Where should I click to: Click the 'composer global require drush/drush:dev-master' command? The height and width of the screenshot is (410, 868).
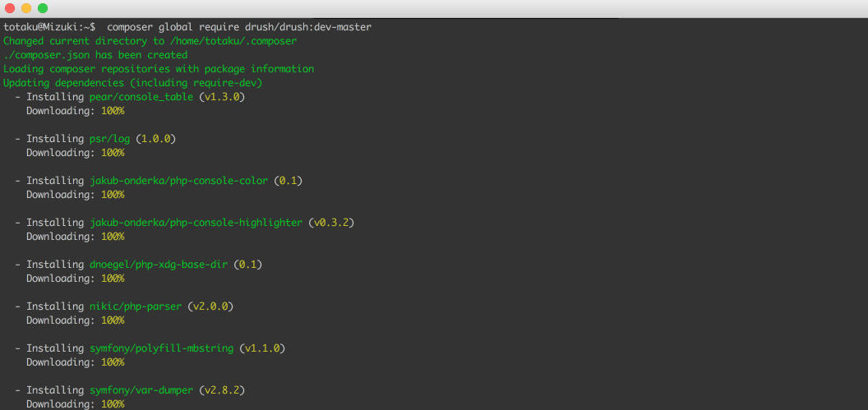239,26
